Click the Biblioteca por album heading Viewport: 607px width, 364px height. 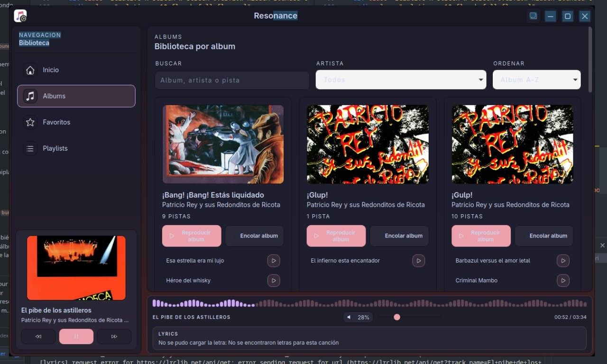tap(195, 46)
